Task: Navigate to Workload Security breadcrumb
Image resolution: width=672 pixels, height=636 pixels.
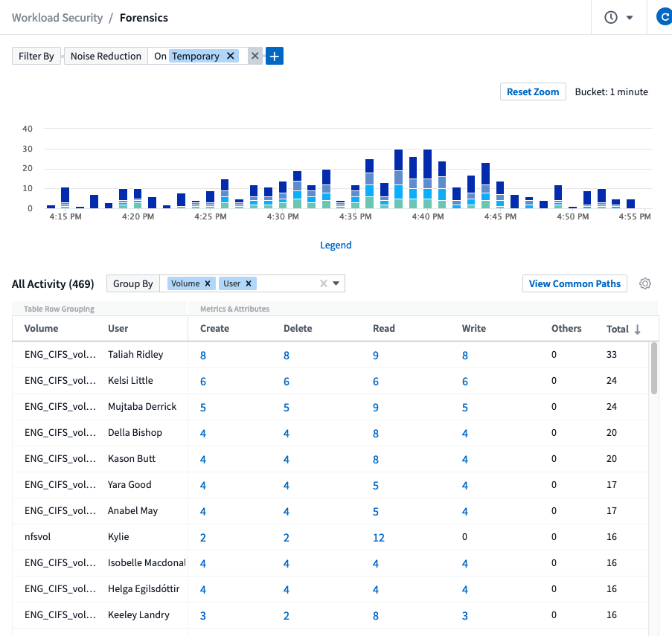Action: (57, 17)
